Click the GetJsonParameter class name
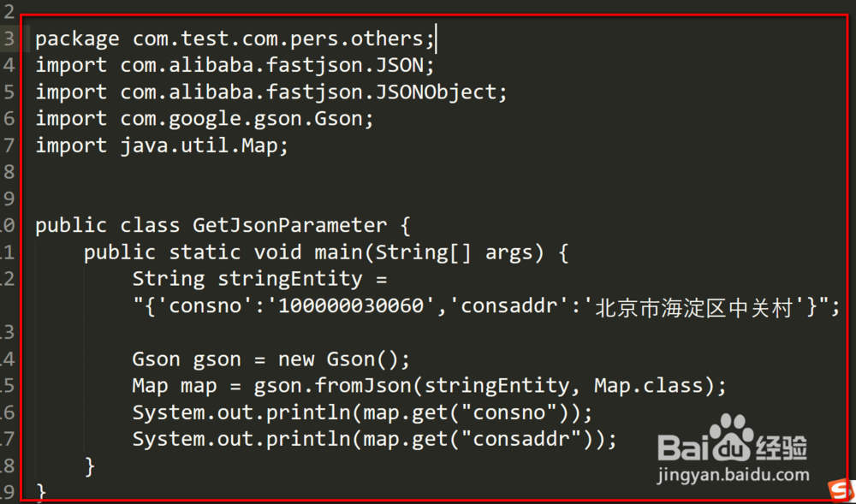 (289, 226)
